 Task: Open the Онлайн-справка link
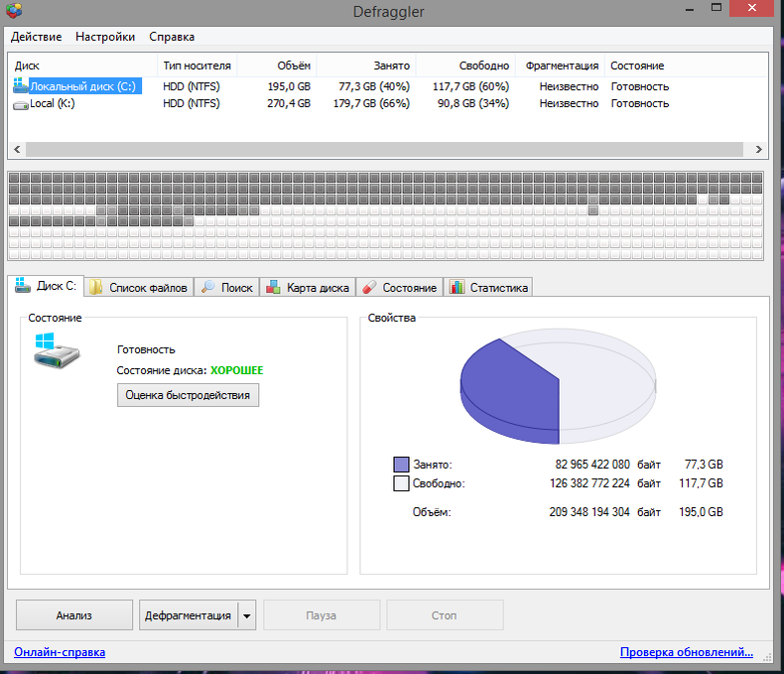tap(60, 652)
